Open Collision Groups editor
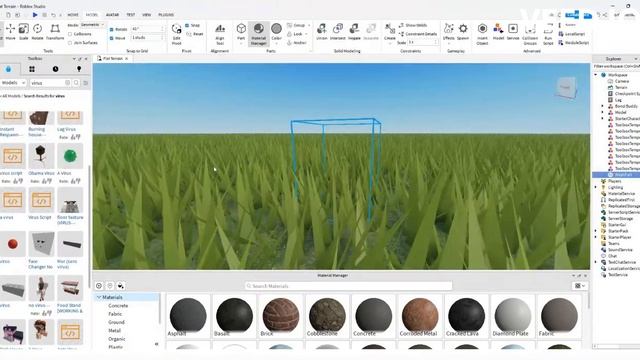This screenshot has width=640, height=360. point(530,34)
